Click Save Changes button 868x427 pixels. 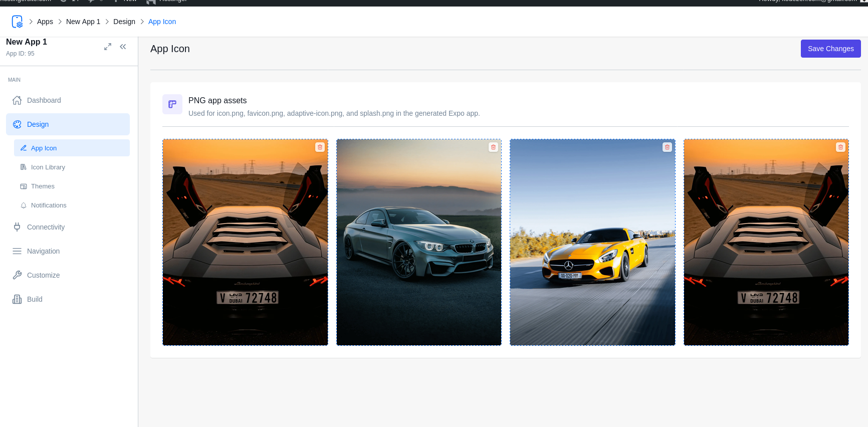point(830,49)
